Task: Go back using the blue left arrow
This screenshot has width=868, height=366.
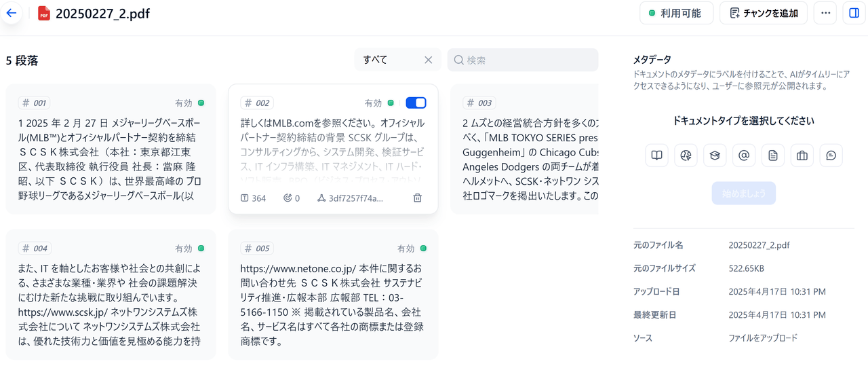Action: pyautogui.click(x=11, y=13)
